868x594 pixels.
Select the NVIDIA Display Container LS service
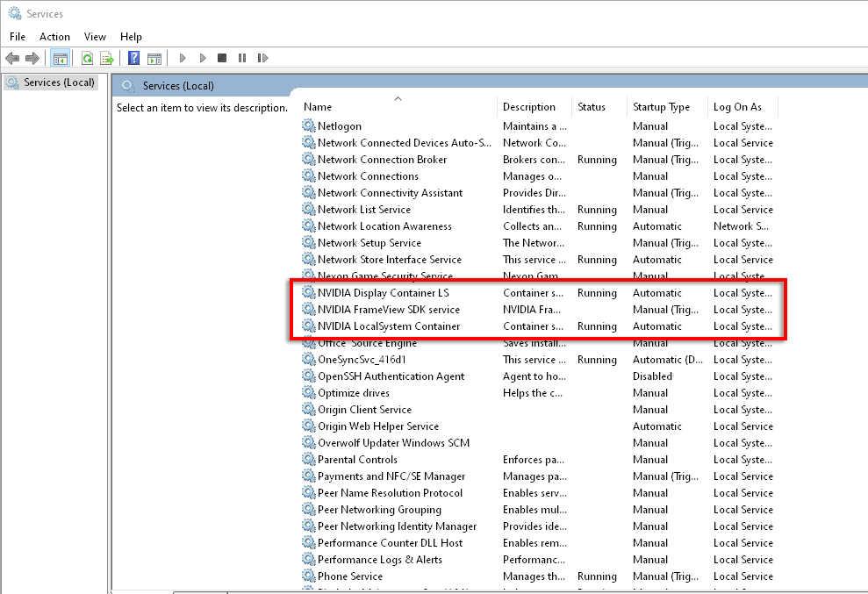point(384,293)
